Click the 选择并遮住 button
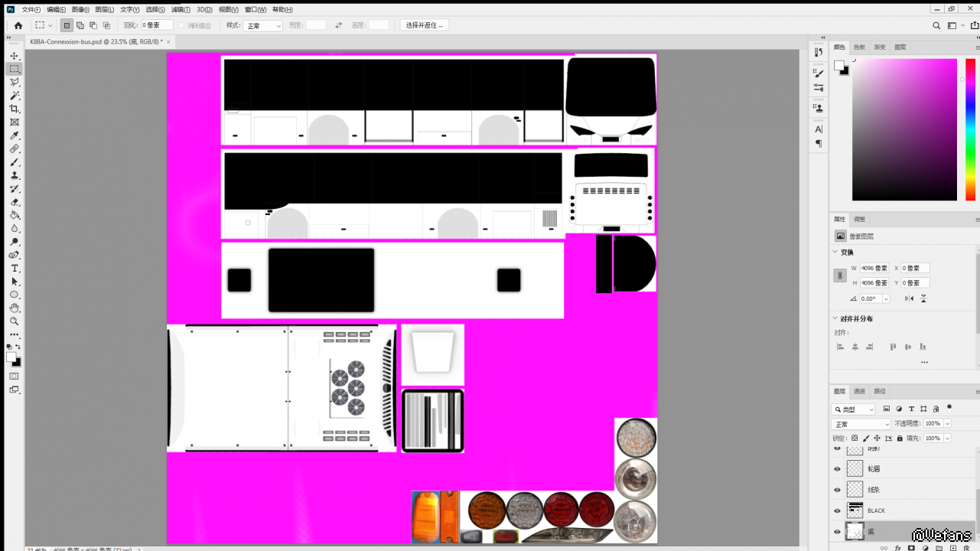 click(424, 25)
